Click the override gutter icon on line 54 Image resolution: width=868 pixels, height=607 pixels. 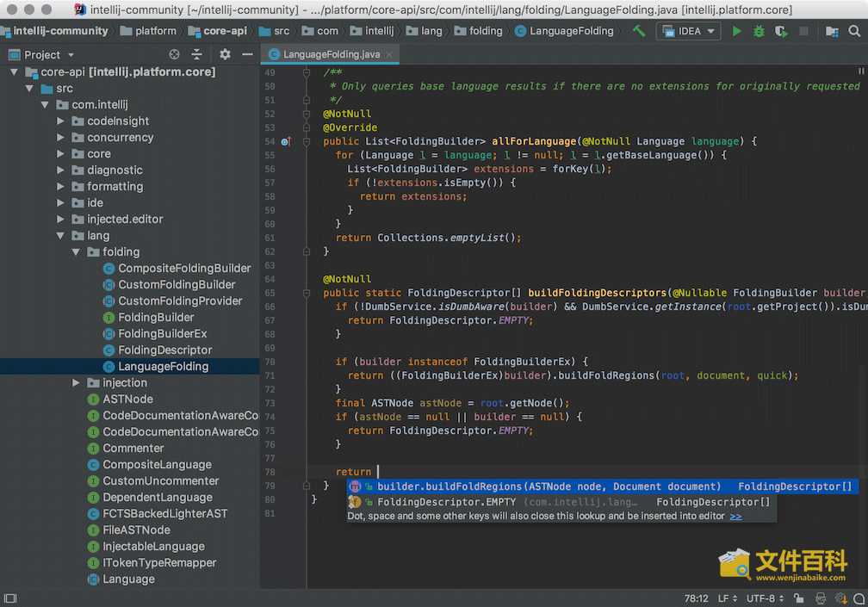tap(286, 142)
